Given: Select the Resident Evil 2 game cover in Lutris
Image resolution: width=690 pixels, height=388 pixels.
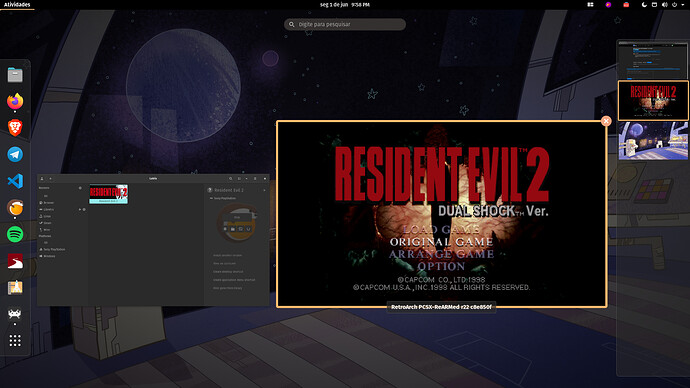Looking at the screenshot, I should [x=109, y=194].
